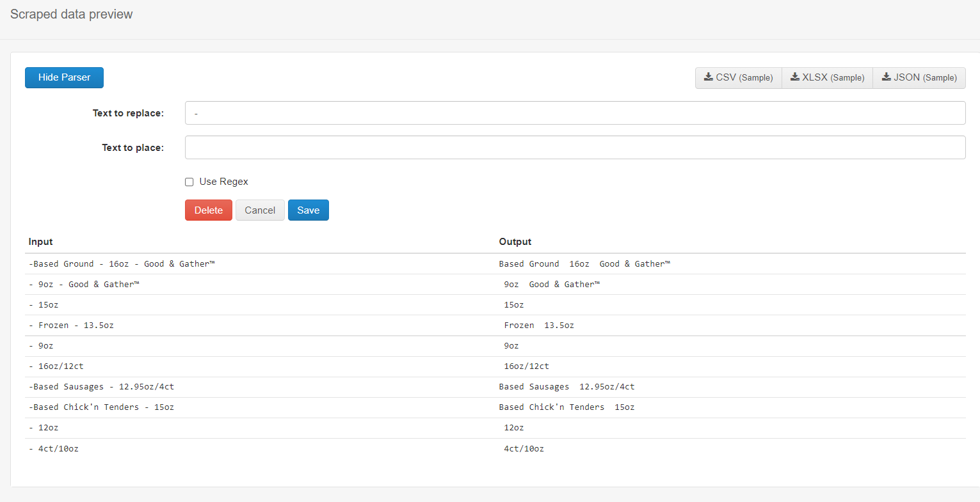Click the Input column header
Image resolution: width=980 pixels, height=502 pixels.
coord(40,242)
